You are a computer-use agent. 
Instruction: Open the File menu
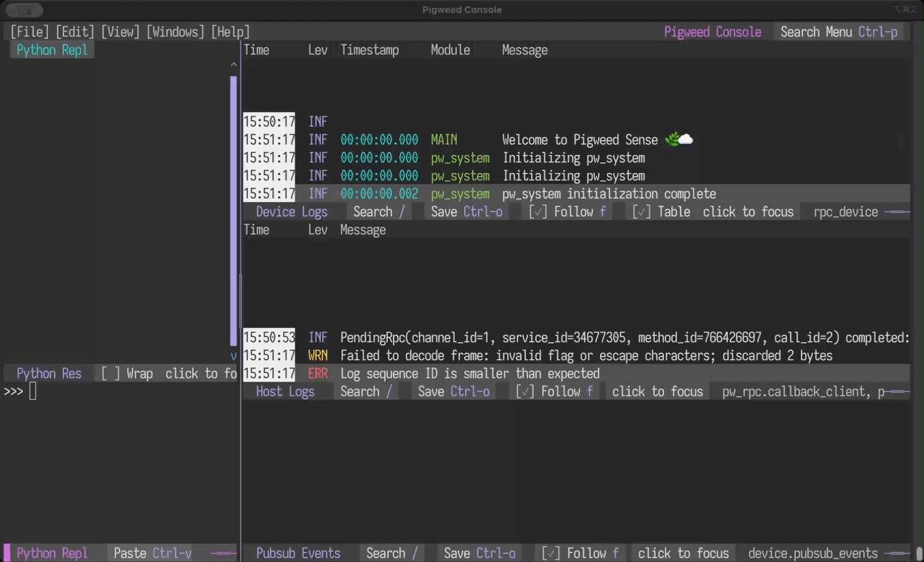[x=30, y=32]
